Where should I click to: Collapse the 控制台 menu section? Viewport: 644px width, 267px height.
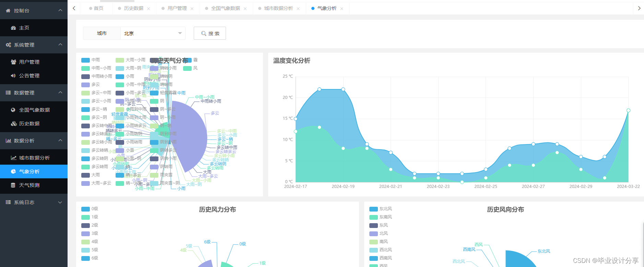pos(60,11)
